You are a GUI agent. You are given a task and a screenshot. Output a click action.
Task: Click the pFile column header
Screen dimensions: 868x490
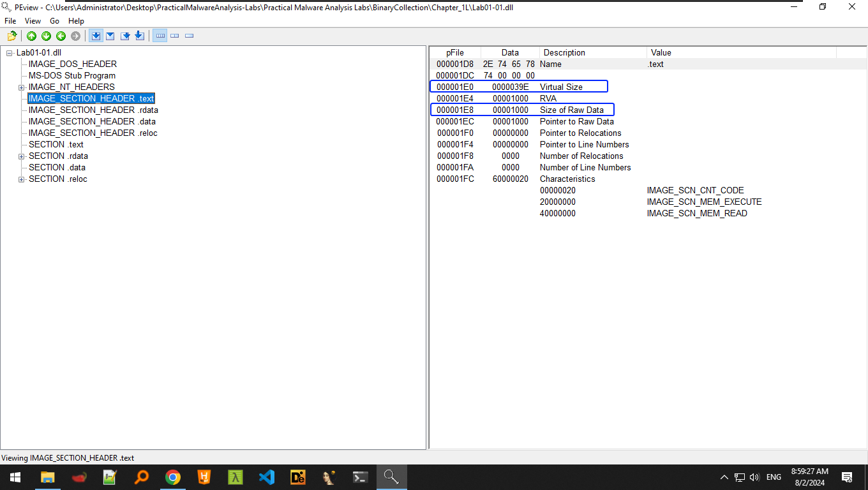(x=455, y=53)
